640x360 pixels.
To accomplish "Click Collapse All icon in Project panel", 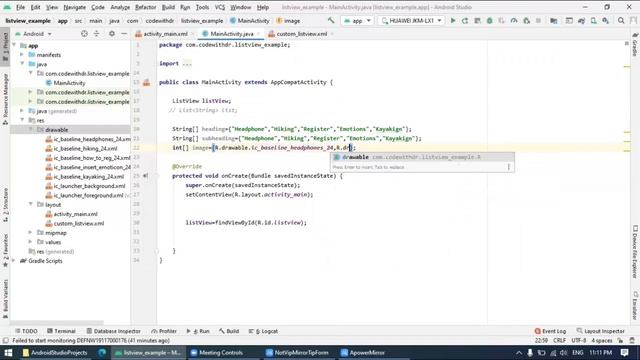I will (96, 34).
